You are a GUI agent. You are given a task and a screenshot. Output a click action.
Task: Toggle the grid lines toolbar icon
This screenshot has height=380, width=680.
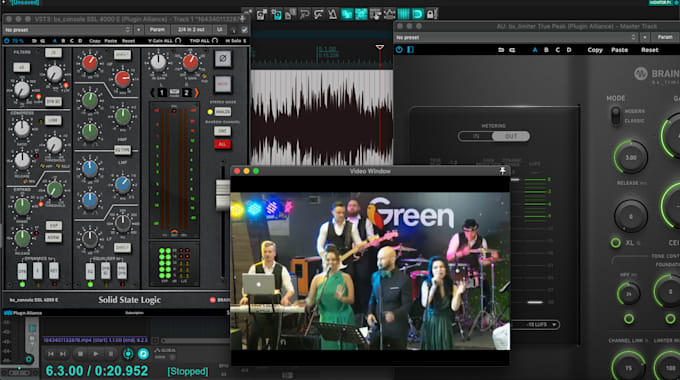[403, 14]
